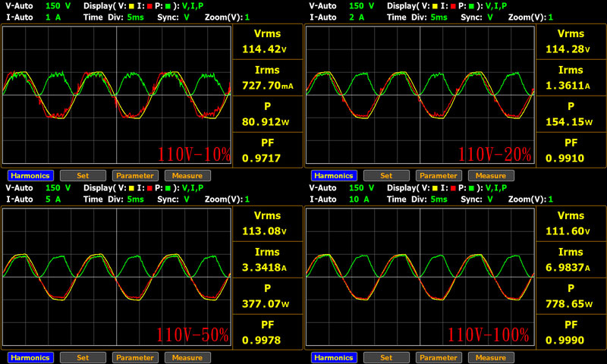Viewport: 607px width, 364px height.
Task: Click Set button in the 110V-20% screen
Action: [386, 176]
